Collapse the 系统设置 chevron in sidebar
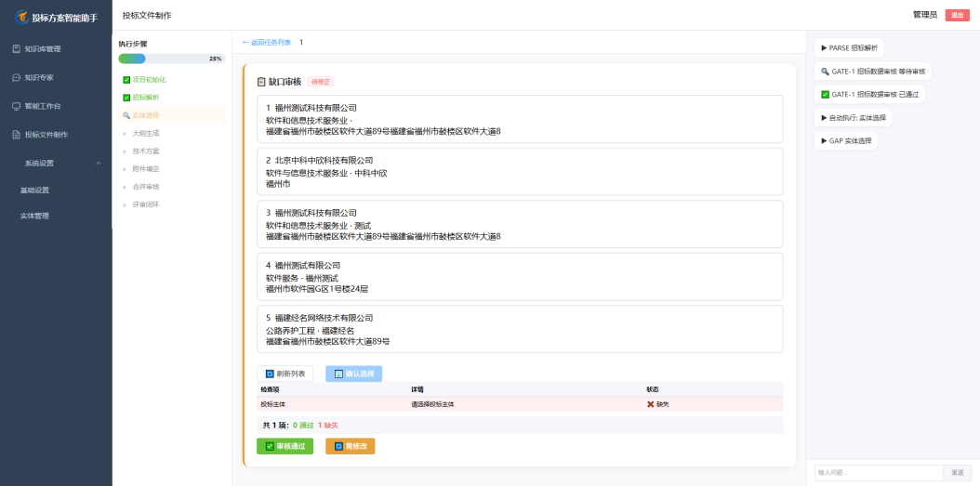Image resolution: width=980 pixels, height=486 pixels. pyautogui.click(x=99, y=163)
